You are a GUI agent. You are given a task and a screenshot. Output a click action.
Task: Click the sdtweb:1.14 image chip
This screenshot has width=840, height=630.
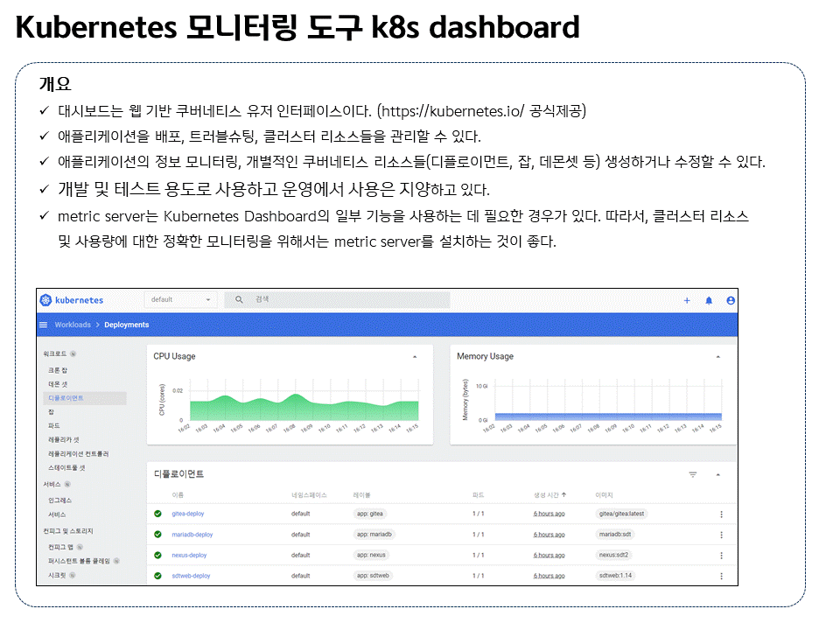coord(615,576)
